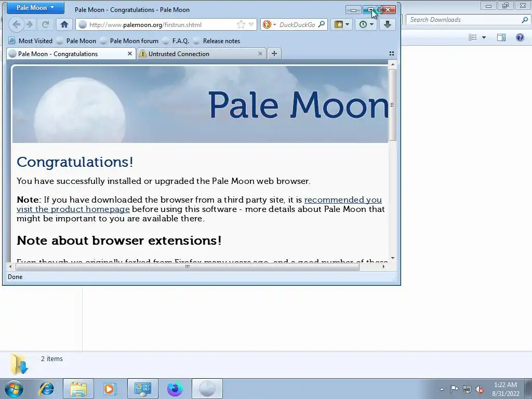This screenshot has width=532, height=399.
Task: Show hidden tray icons with the up arrow
Action: coord(442,389)
